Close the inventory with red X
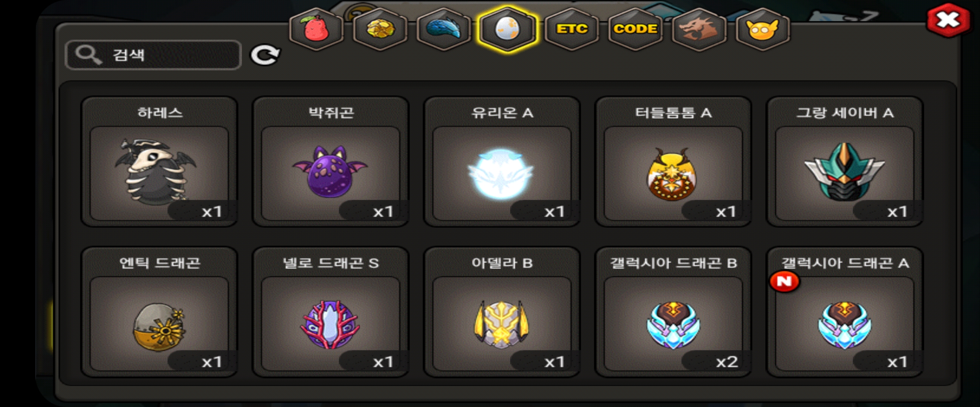This screenshot has width=980, height=407. [x=948, y=20]
